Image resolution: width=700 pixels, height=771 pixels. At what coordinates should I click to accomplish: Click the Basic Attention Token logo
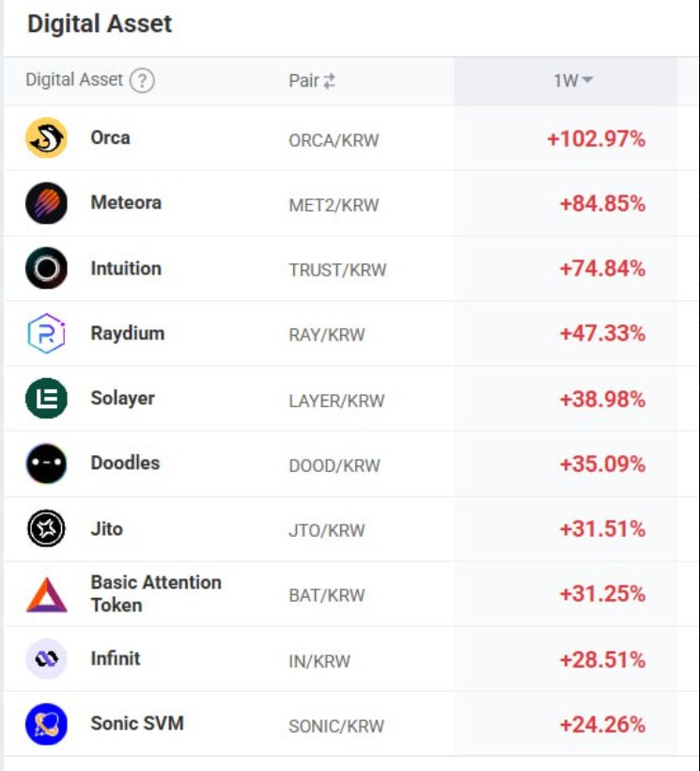[x=46, y=594]
